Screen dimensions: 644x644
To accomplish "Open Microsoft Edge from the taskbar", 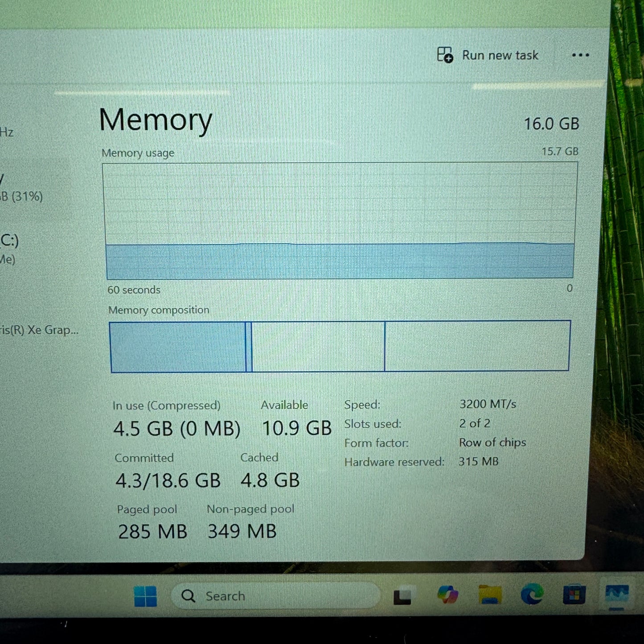I will pyautogui.click(x=532, y=594).
